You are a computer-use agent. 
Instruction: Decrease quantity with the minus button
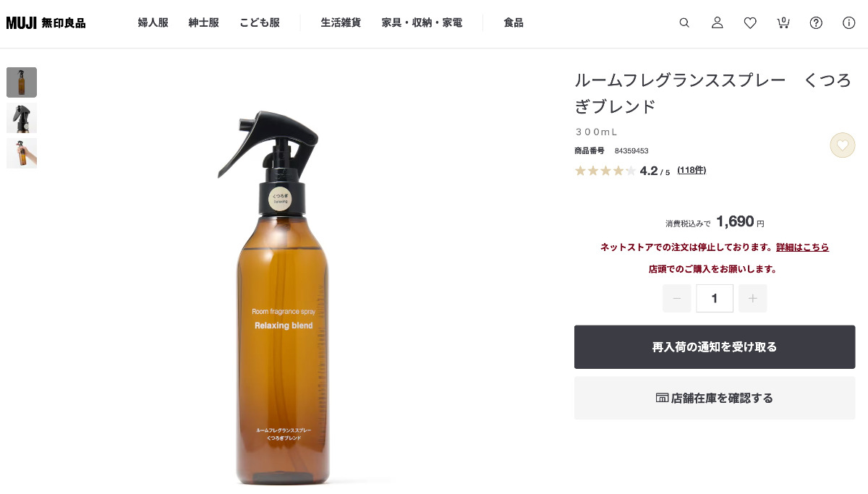677,298
